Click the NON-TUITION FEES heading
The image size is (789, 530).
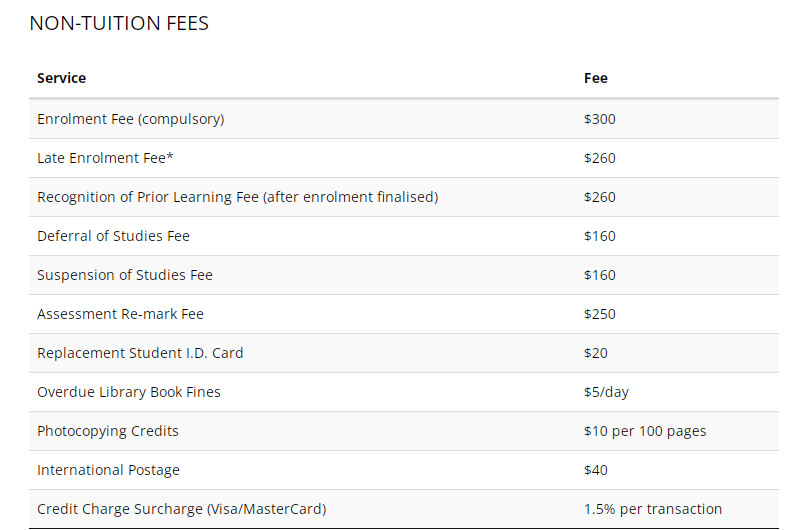click(x=119, y=23)
